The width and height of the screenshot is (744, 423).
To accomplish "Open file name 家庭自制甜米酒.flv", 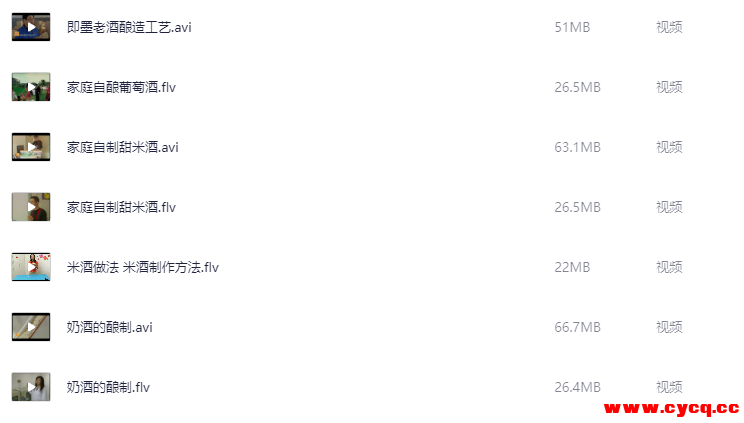I will click(121, 207).
